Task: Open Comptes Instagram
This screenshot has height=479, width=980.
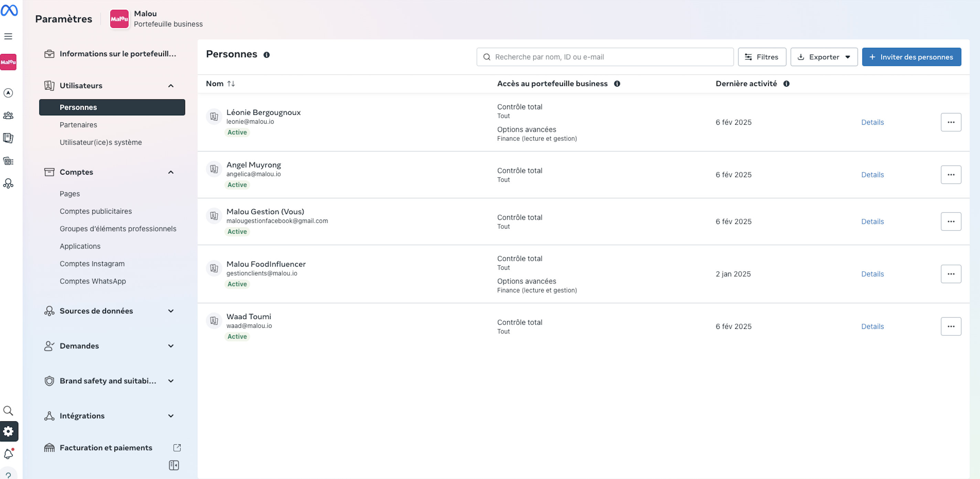Action: pos(92,264)
